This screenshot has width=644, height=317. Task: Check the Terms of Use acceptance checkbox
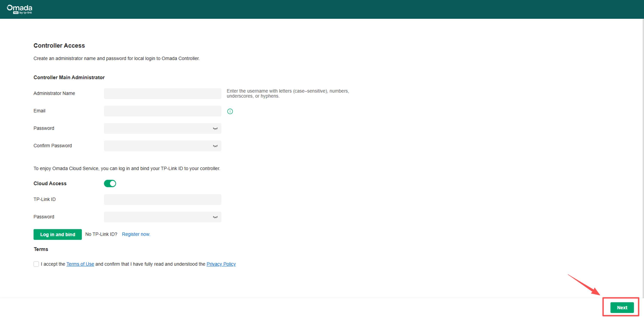[x=36, y=264]
